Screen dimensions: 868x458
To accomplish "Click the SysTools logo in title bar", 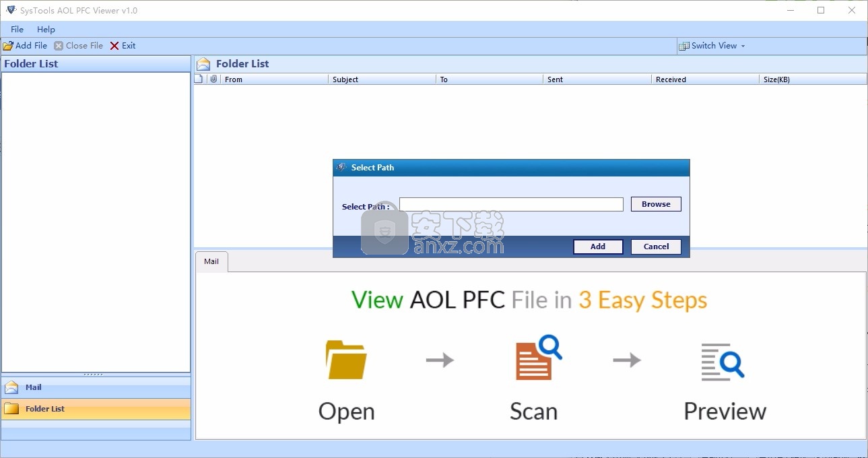I will [11, 10].
